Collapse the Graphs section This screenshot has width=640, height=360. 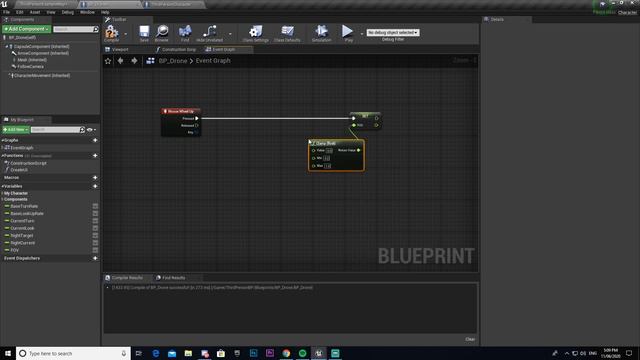click(x=2, y=140)
